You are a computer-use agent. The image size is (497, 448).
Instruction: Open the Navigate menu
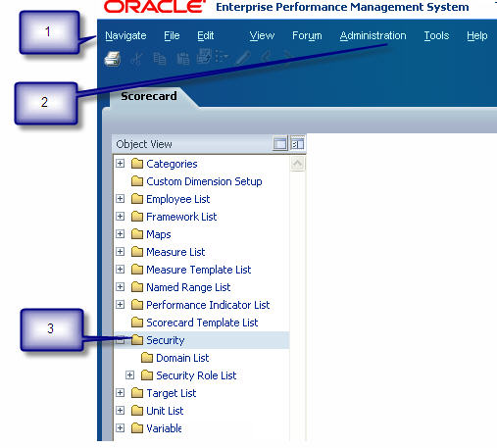(x=125, y=35)
